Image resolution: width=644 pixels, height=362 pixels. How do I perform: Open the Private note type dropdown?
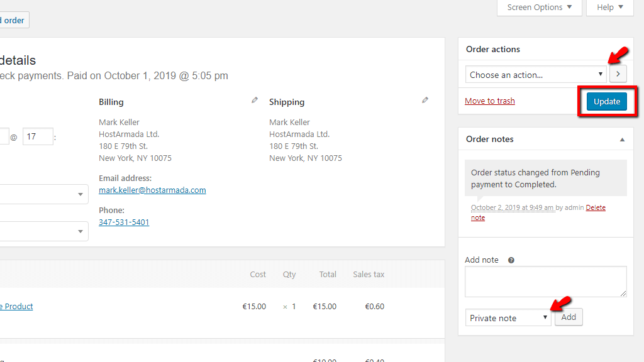click(508, 318)
